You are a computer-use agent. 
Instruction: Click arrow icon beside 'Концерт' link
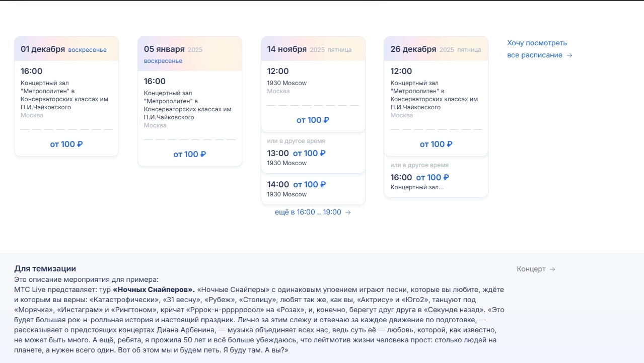552,269
